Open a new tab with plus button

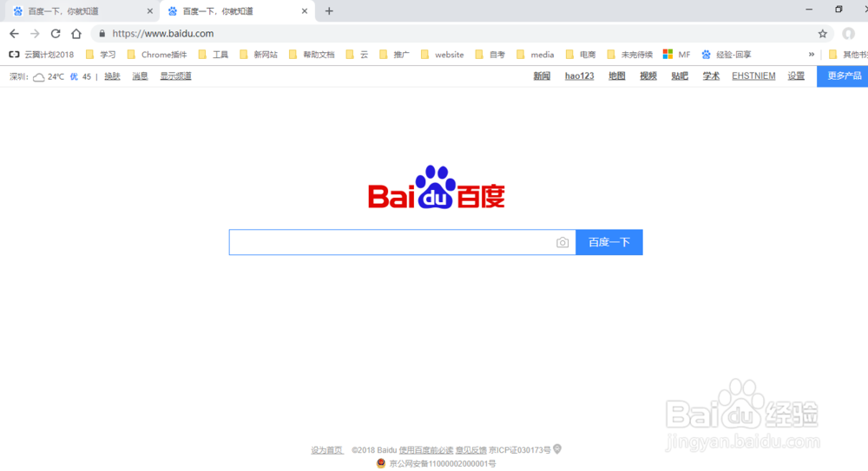pyautogui.click(x=329, y=11)
